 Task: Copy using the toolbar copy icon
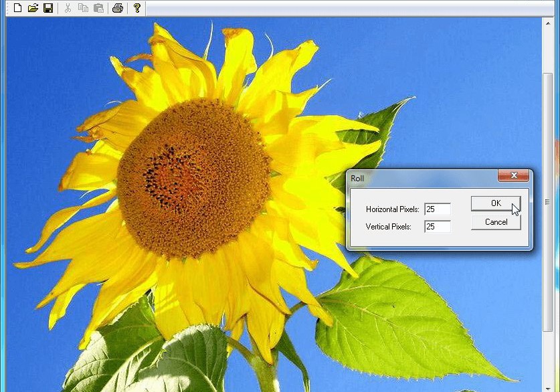pos(83,7)
